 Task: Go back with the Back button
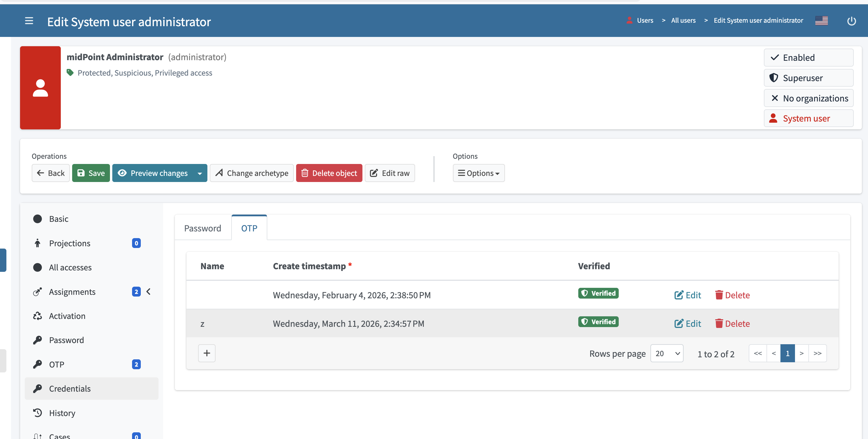click(x=51, y=173)
